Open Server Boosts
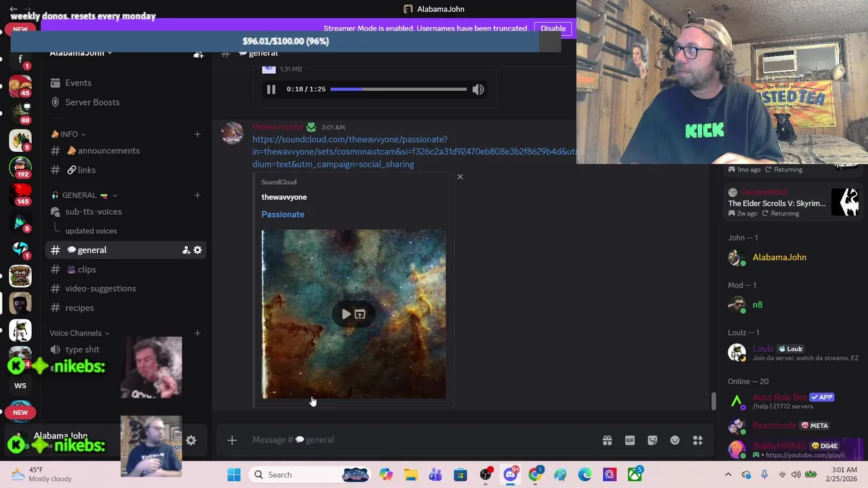This screenshot has width=868, height=488. [x=92, y=102]
